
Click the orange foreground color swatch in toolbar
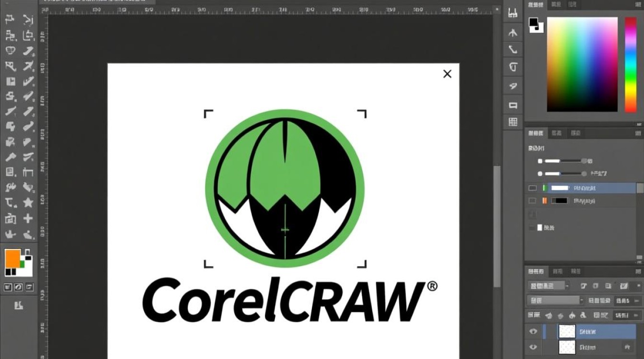point(12,258)
